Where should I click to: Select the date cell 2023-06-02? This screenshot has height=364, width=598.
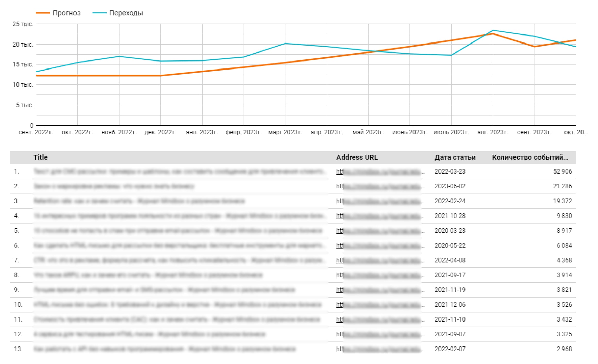point(450,186)
